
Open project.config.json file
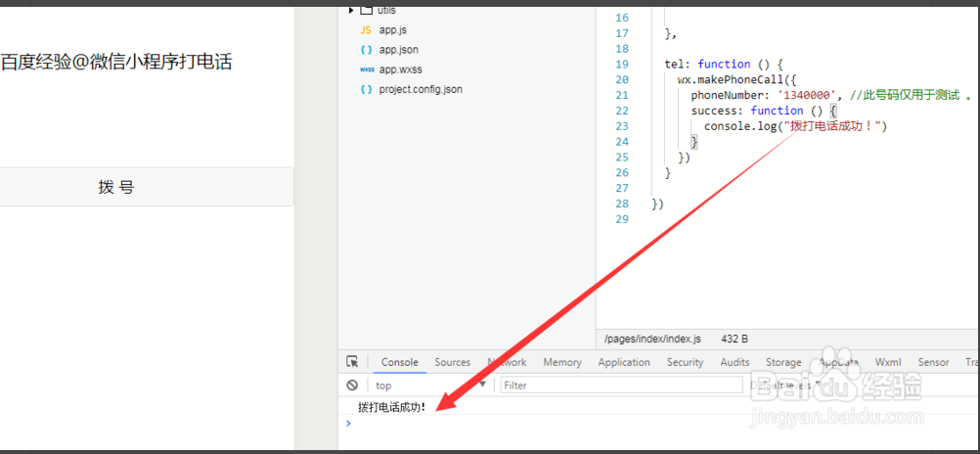[421, 89]
